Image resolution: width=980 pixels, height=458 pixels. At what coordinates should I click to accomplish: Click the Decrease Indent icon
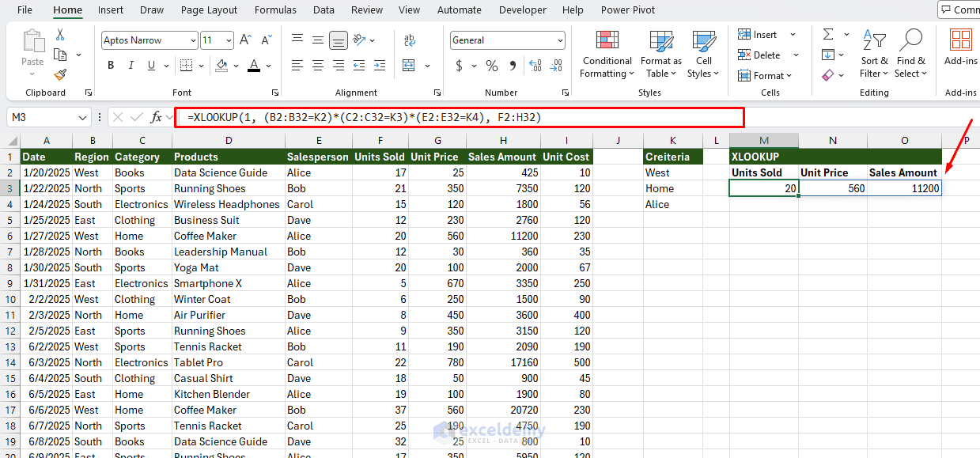(x=360, y=66)
